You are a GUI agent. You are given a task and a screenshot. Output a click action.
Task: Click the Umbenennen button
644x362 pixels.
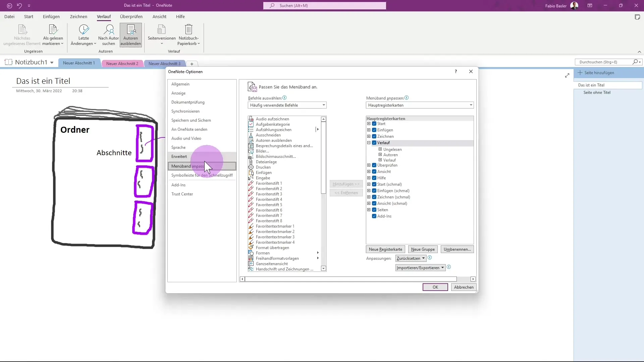coord(457,249)
